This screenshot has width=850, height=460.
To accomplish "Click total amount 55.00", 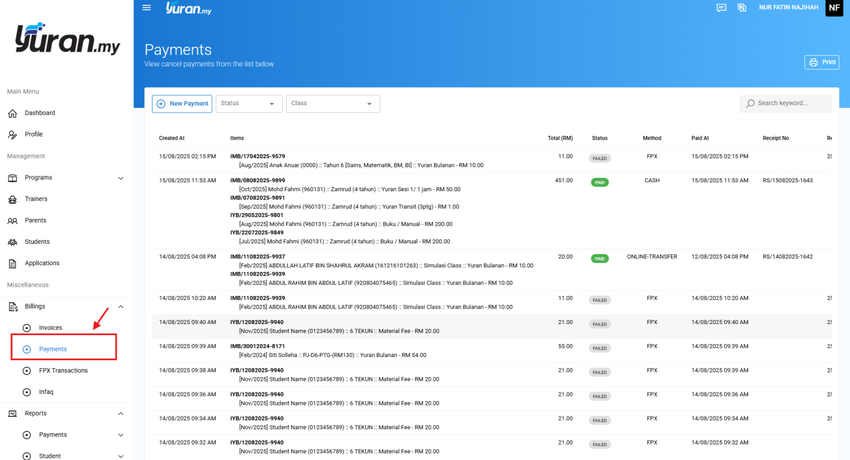I will [565, 346].
